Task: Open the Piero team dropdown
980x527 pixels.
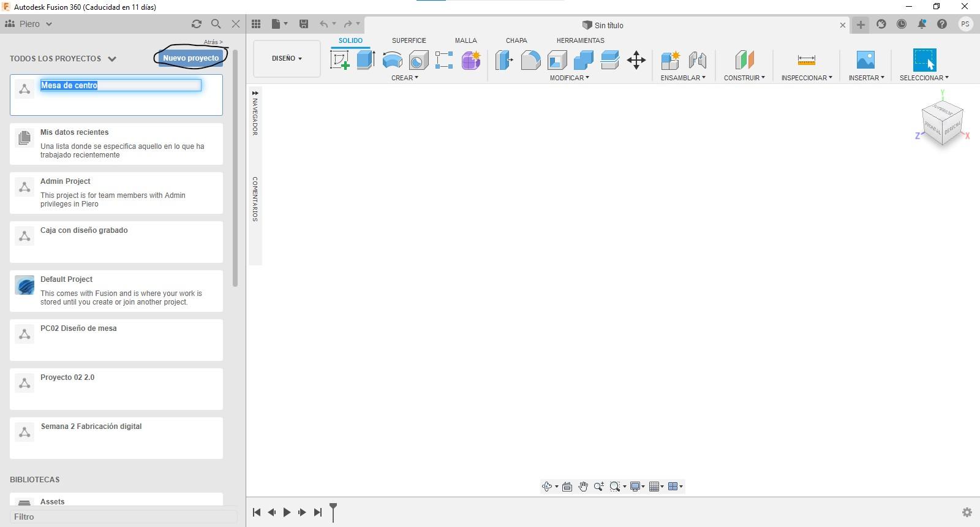Action: point(29,24)
